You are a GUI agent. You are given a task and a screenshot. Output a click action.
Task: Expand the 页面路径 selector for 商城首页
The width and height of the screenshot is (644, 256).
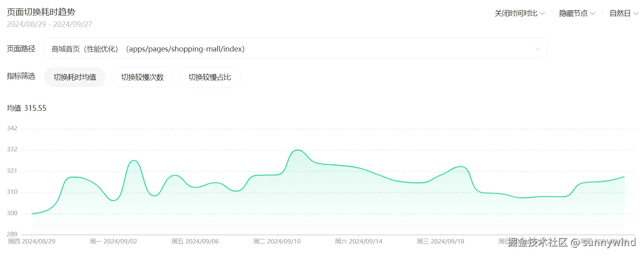tap(295, 49)
